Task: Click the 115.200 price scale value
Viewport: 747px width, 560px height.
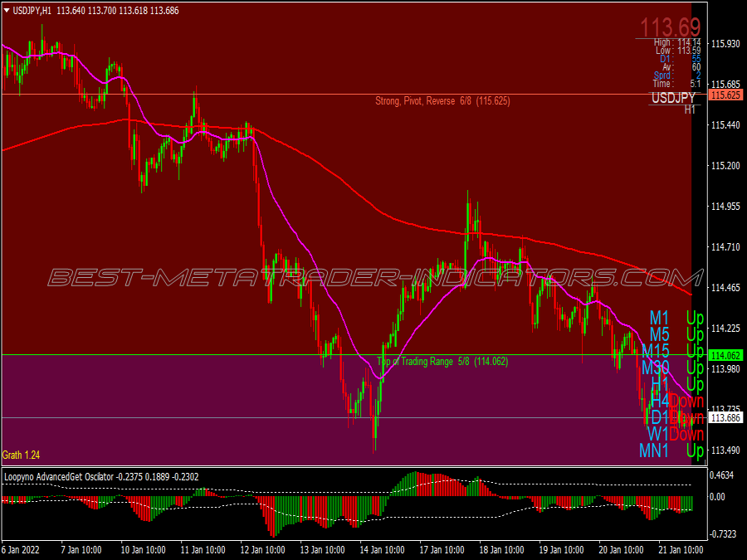Action: [725, 166]
